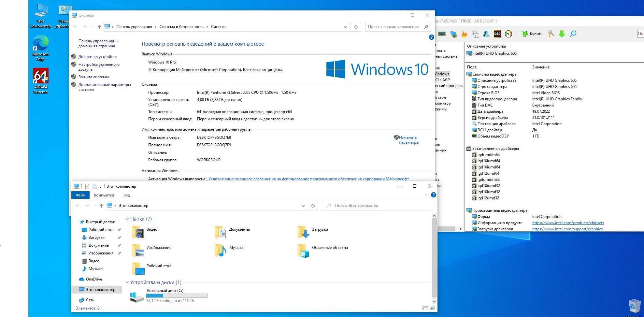
Task: Open Microsoft license terms link
Action: pos(308,179)
